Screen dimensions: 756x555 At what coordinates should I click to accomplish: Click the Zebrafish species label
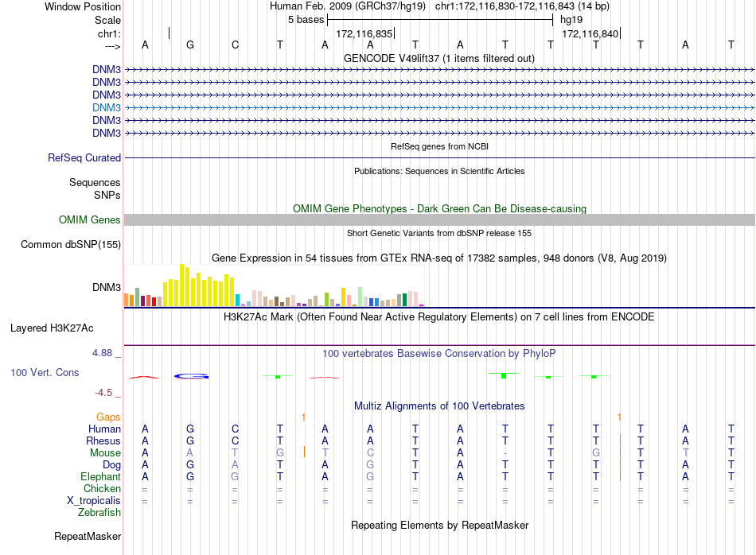click(x=99, y=512)
